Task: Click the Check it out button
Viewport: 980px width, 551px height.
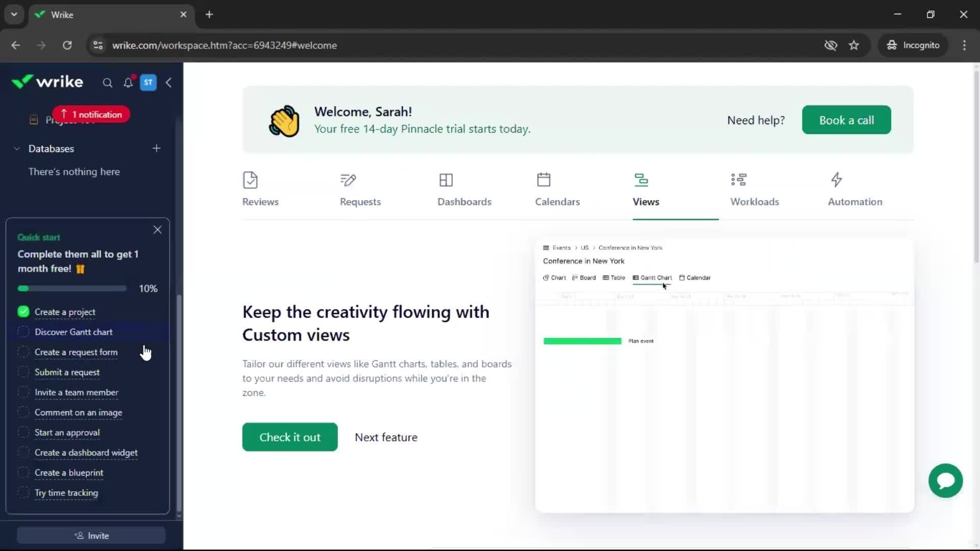Action: coord(290,437)
